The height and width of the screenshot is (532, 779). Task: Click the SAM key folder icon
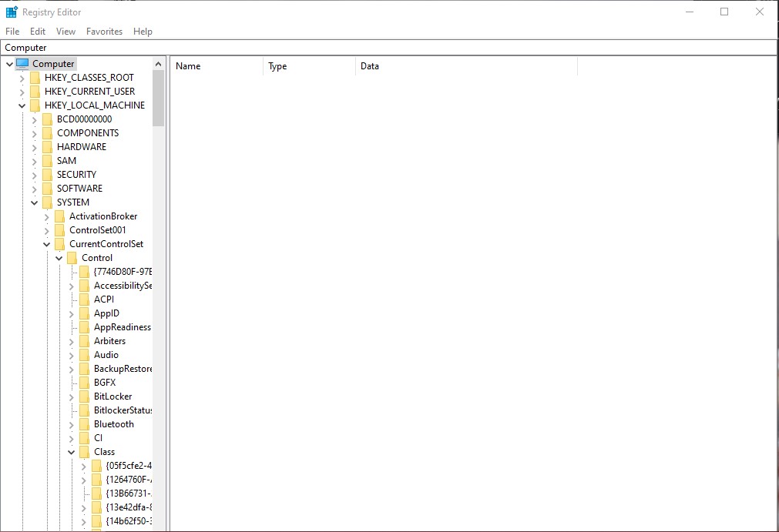coord(47,161)
